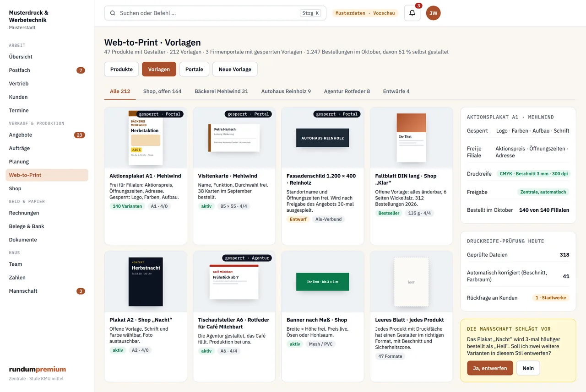
Task: Open the Bäckerei Mehlwind 31 tab
Action: coord(221,91)
